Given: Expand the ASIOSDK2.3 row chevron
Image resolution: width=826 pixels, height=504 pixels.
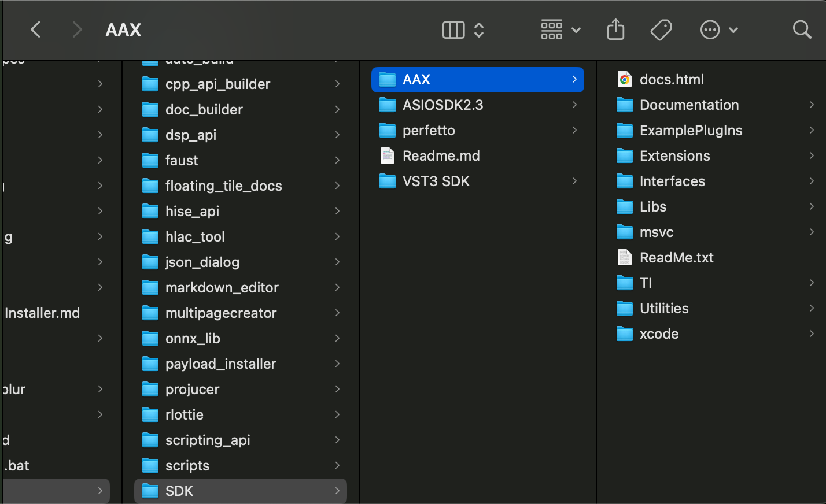Looking at the screenshot, I should tap(574, 105).
